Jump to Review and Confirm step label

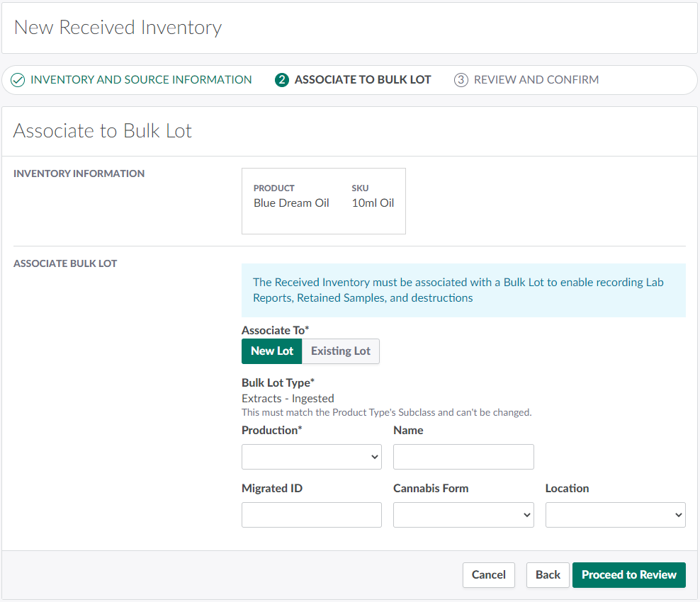coord(536,80)
